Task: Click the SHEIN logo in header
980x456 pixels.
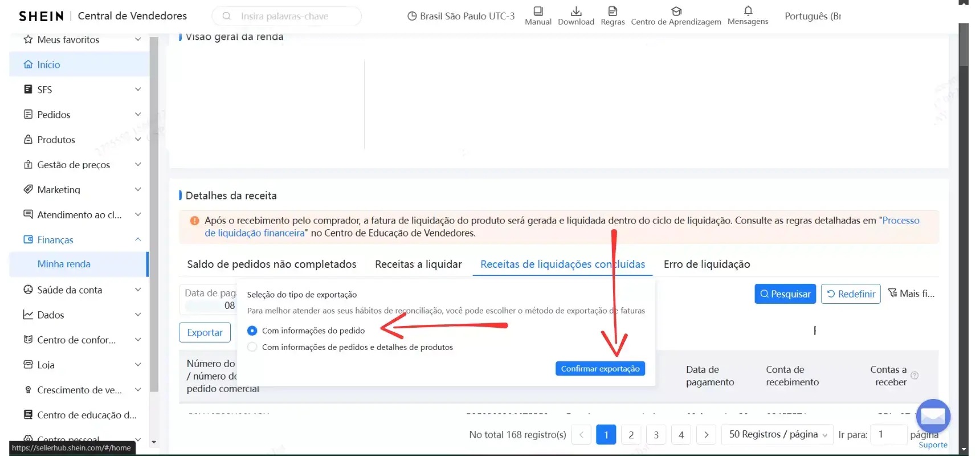Action: pos(41,16)
